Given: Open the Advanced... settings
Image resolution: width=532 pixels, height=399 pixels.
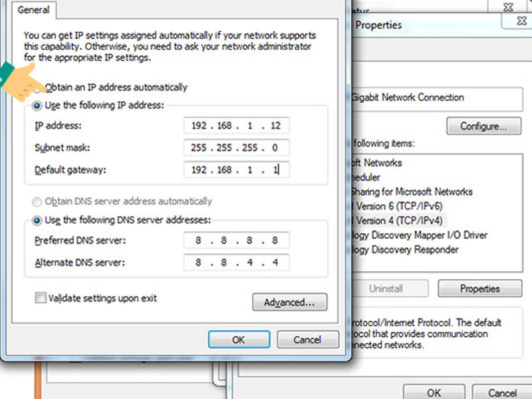Looking at the screenshot, I should click(289, 303).
